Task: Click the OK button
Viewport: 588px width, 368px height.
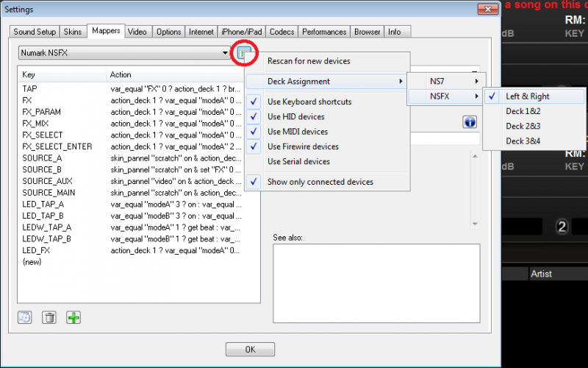Action: pos(250,349)
